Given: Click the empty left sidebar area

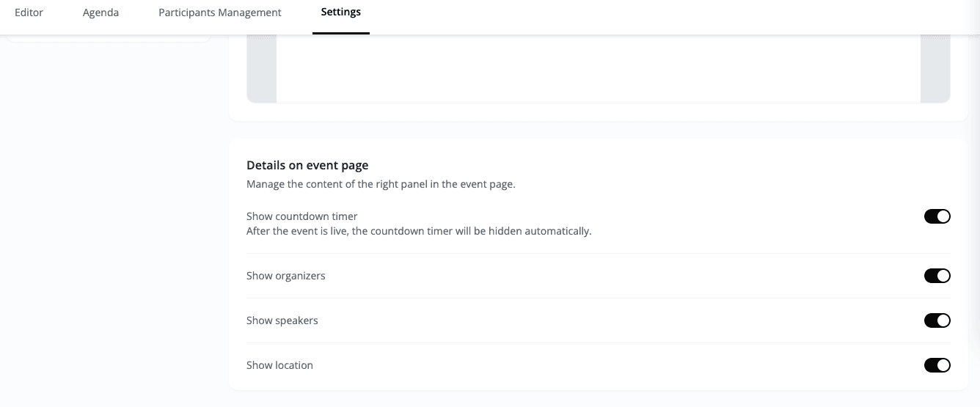Looking at the screenshot, I should point(110,220).
